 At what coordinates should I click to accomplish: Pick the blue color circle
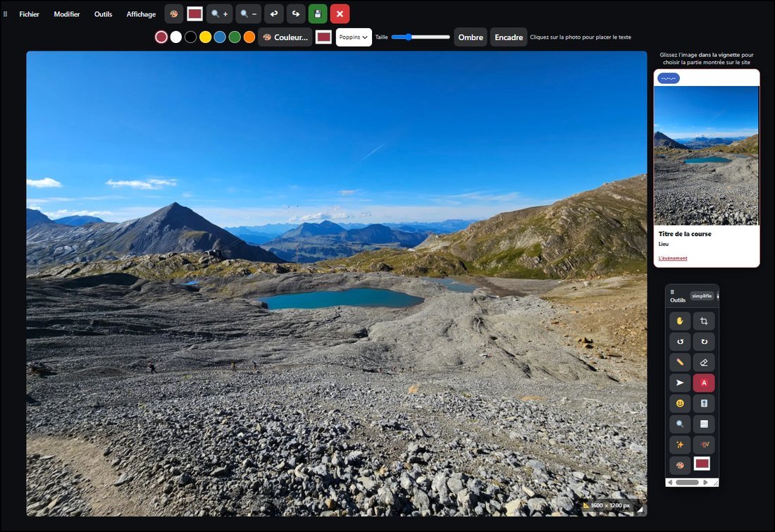pyautogui.click(x=220, y=37)
